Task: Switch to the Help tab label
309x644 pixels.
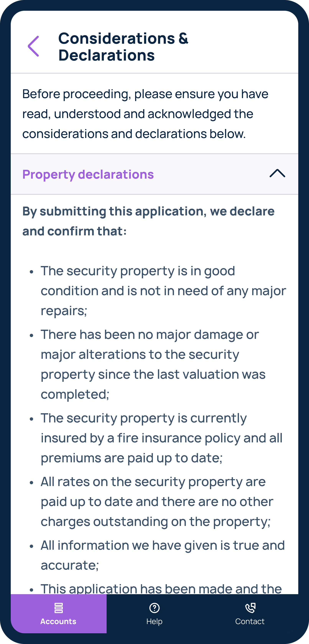Action: click(x=154, y=622)
